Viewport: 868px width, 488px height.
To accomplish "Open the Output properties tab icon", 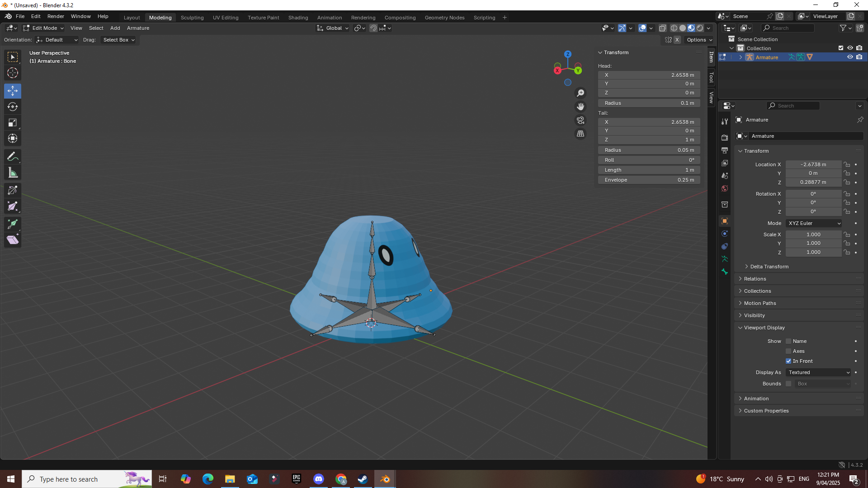I will [725, 150].
